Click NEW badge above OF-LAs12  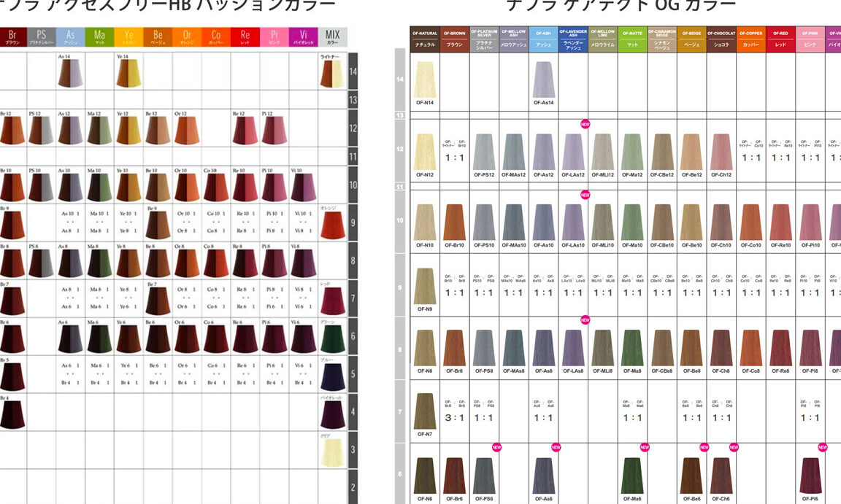tap(585, 124)
